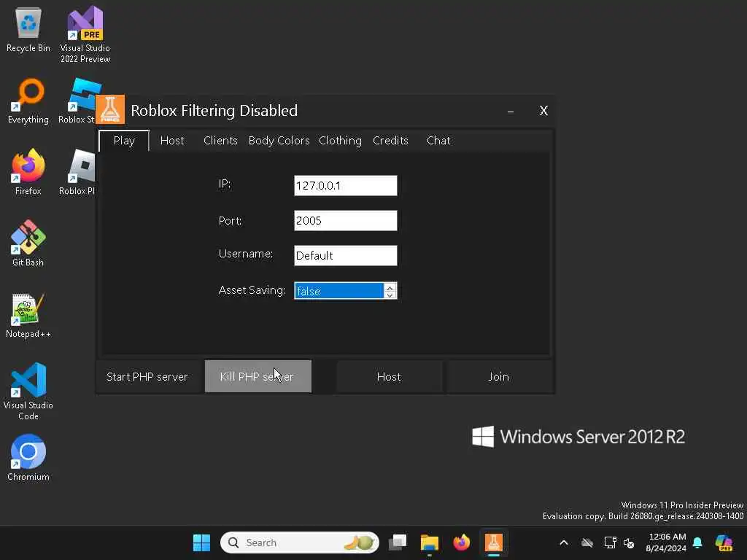Launch Firefox from the taskbar
747x560 pixels.
tap(461, 542)
